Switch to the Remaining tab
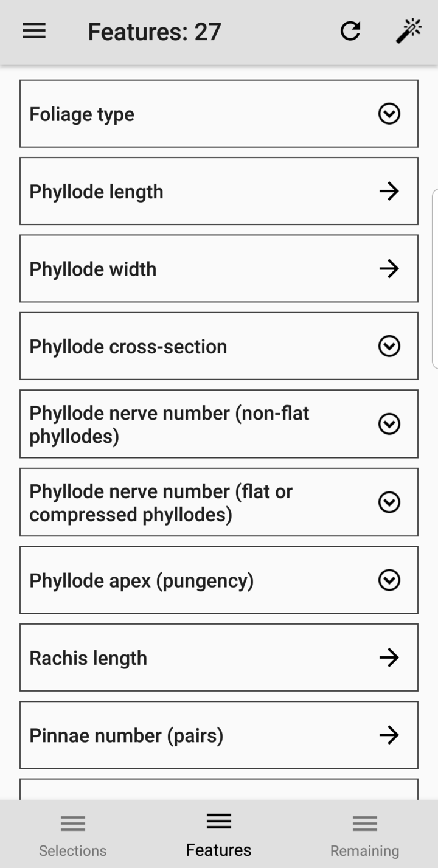 click(x=364, y=835)
